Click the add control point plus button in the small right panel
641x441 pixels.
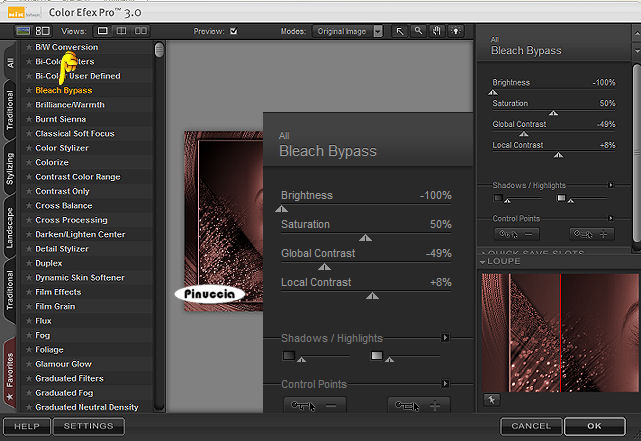coord(592,234)
